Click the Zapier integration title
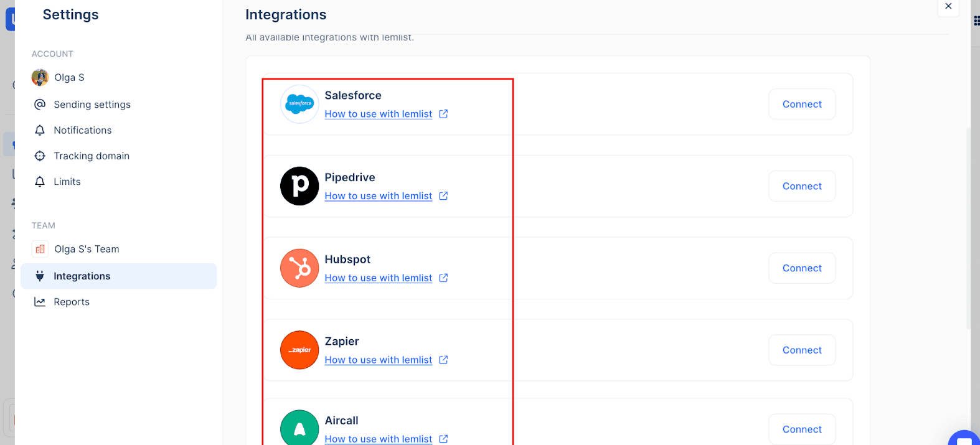 342,341
